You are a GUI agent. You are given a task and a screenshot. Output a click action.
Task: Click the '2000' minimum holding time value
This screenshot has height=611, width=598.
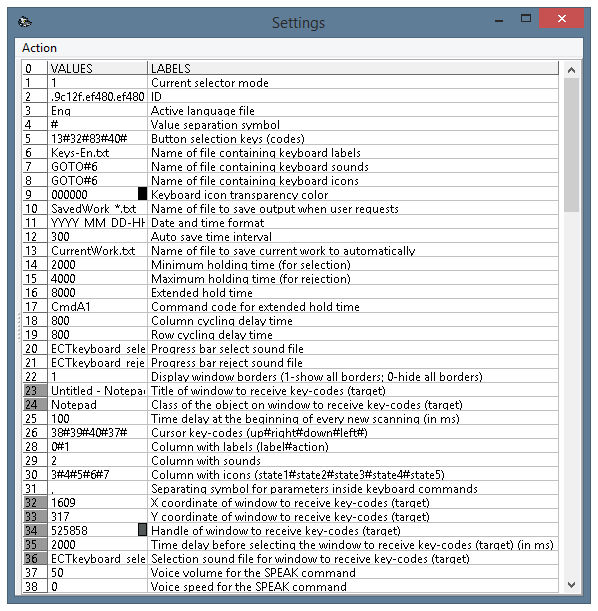click(97, 265)
